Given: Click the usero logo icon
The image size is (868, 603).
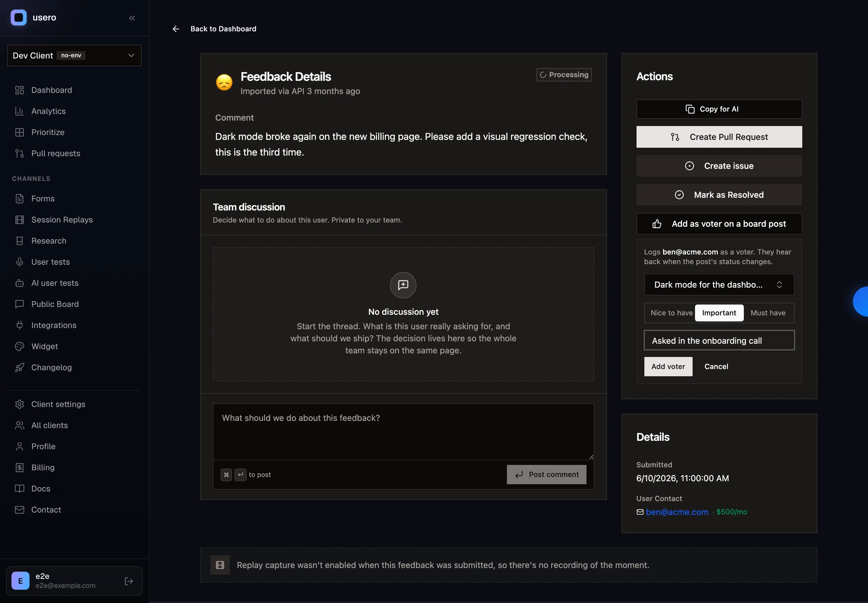Looking at the screenshot, I should (x=18, y=17).
